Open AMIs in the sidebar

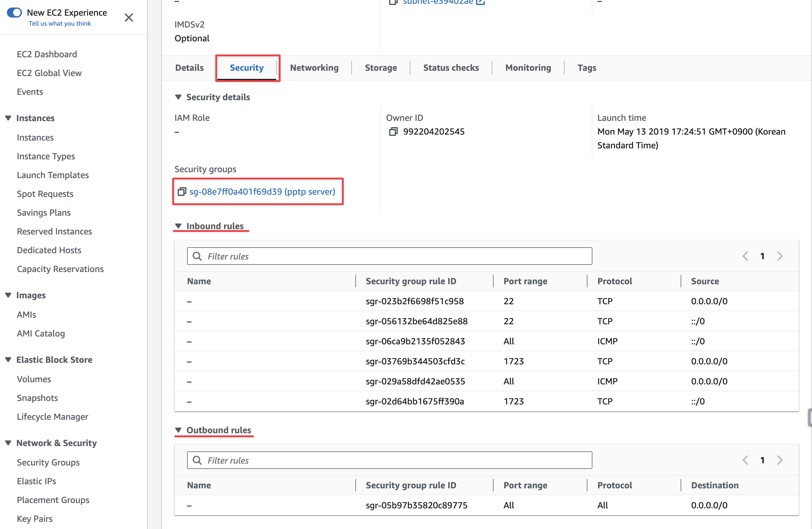point(27,315)
